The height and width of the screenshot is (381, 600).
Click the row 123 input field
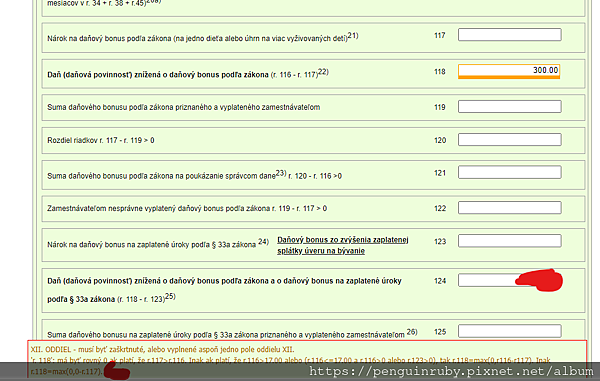tap(509, 241)
